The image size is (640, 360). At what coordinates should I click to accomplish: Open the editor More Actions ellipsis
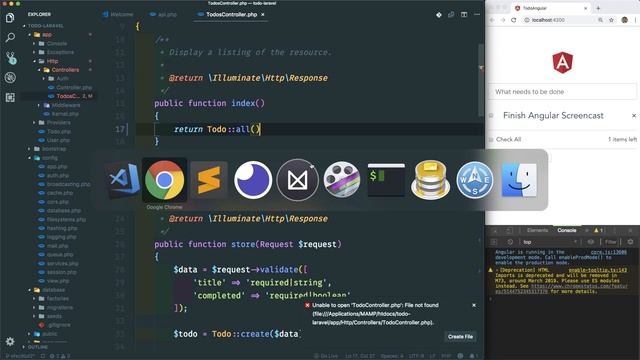click(x=477, y=15)
